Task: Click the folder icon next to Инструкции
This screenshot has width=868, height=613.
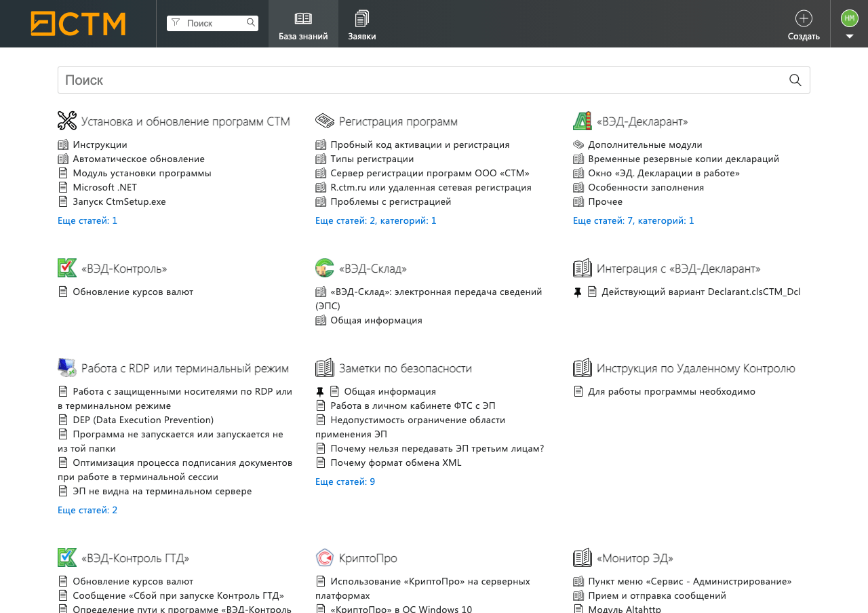Action: point(63,144)
